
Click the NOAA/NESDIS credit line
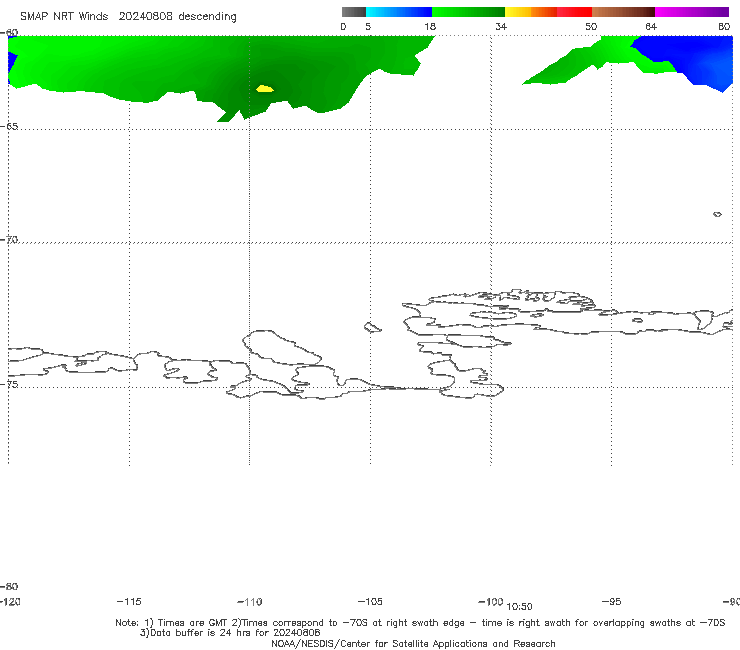[x=413, y=644]
